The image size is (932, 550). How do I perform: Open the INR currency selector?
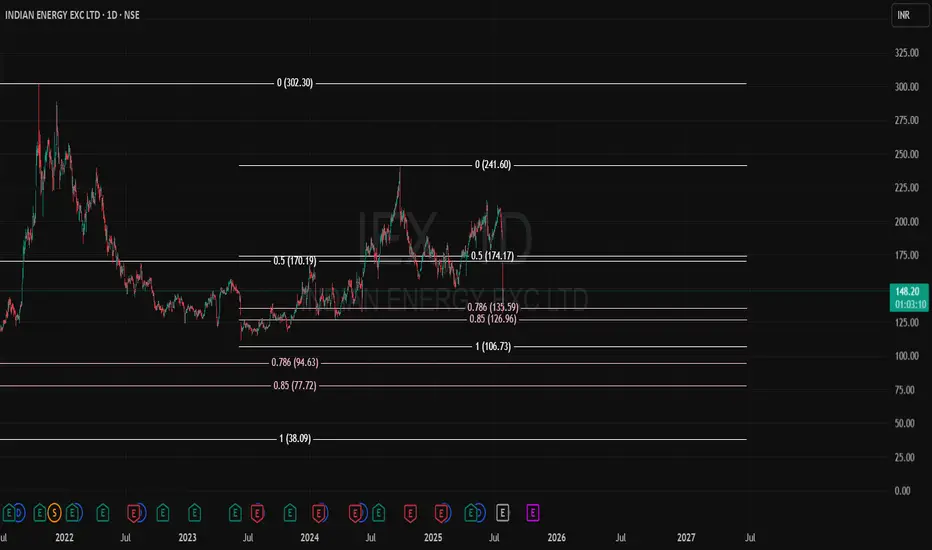click(910, 15)
